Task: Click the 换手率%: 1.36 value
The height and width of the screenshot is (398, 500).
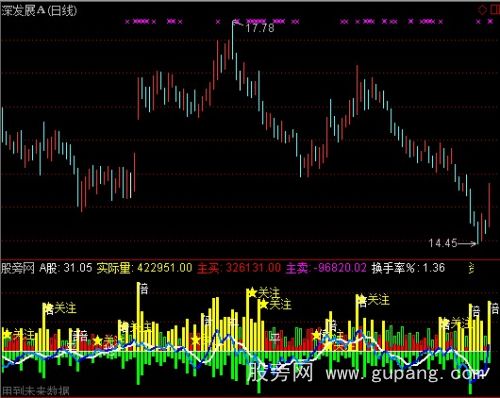Action: click(x=408, y=268)
